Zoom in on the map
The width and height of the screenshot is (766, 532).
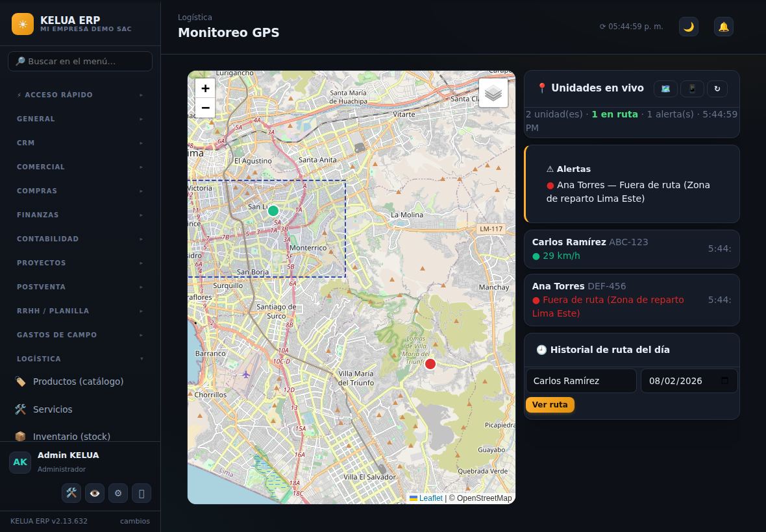[x=205, y=88]
